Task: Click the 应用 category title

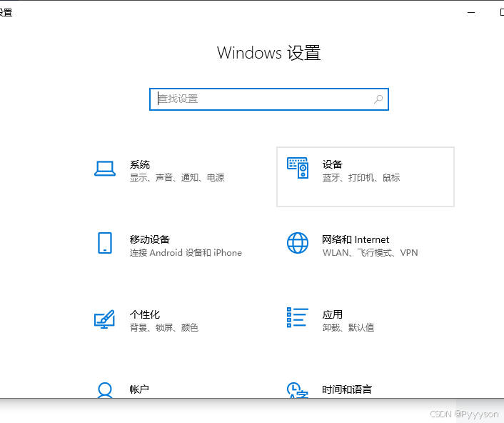Action: pos(333,314)
